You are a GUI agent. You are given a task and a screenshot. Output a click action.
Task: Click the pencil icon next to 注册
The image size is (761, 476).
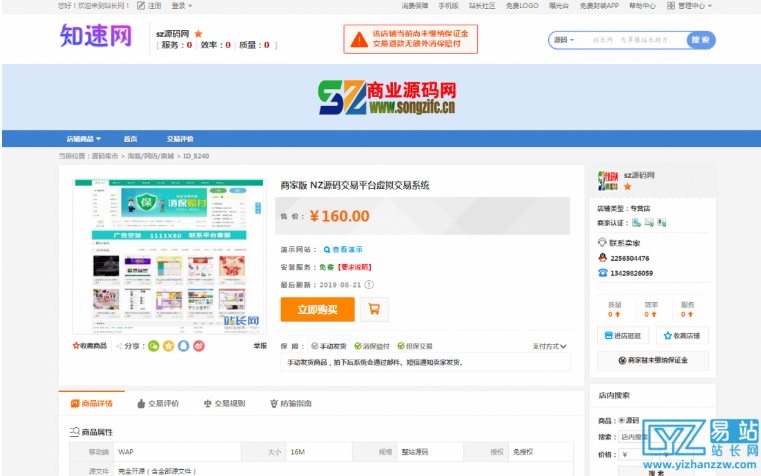tap(141, 5)
